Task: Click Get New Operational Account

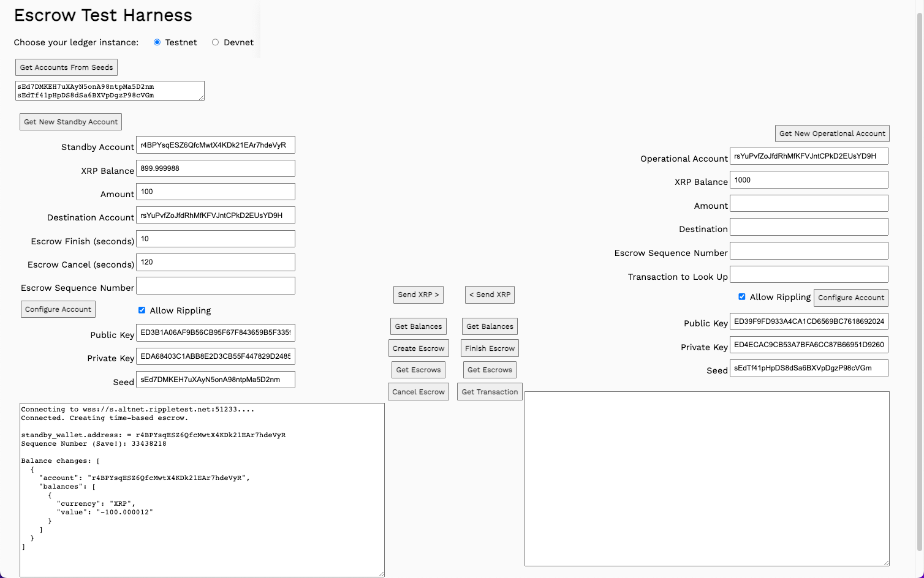Action: click(831, 133)
